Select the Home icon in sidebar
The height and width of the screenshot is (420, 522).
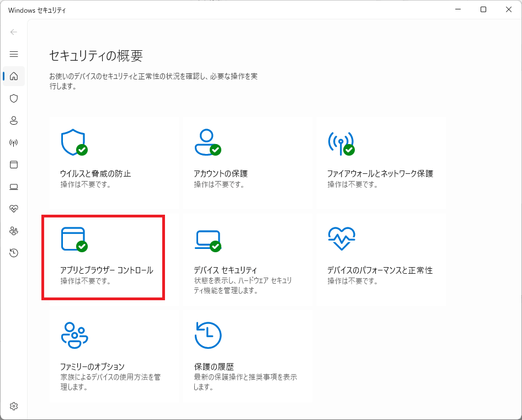14,76
